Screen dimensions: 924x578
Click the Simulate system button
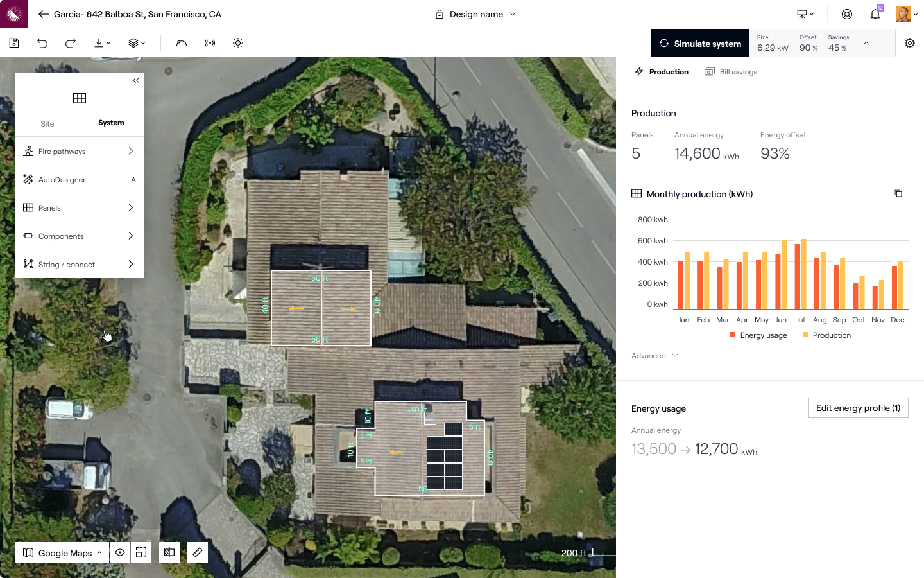click(x=700, y=43)
